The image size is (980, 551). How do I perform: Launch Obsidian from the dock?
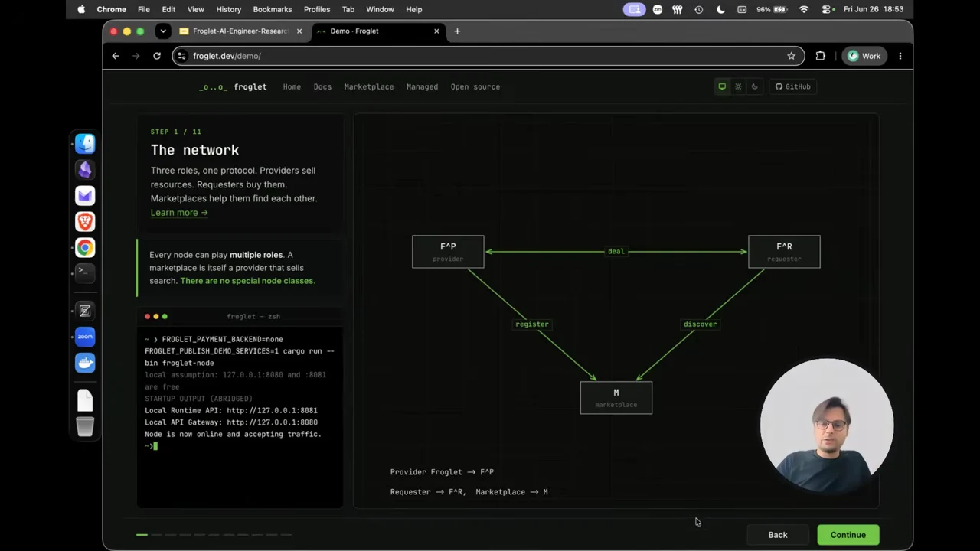[x=85, y=170]
